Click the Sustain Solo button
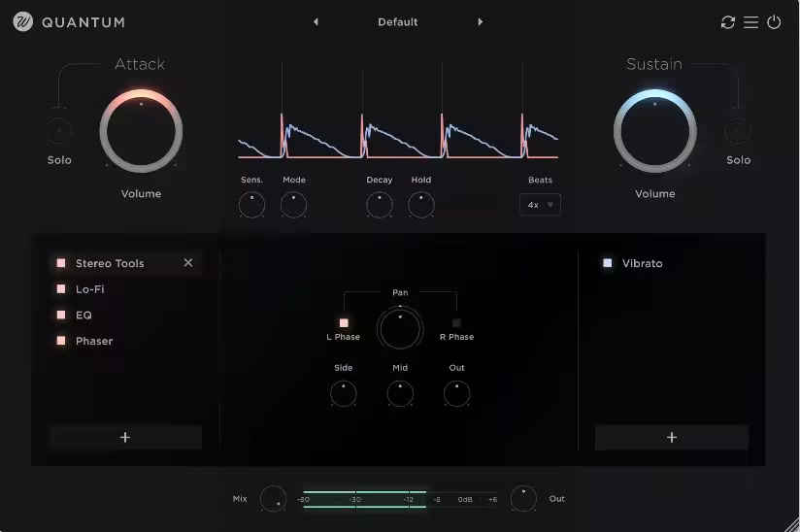The width and height of the screenshot is (800, 532). point(738,131)
